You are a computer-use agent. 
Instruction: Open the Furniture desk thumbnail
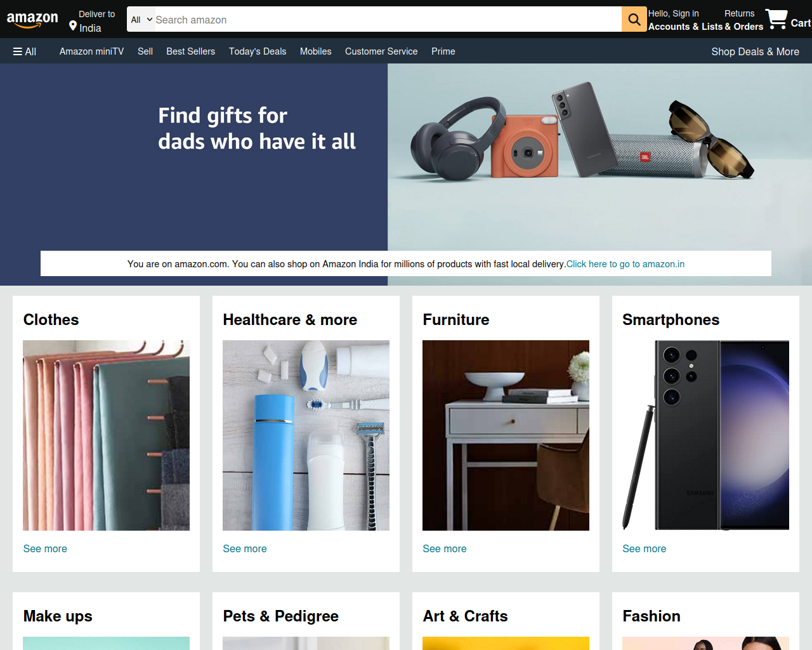coord(506,435)
